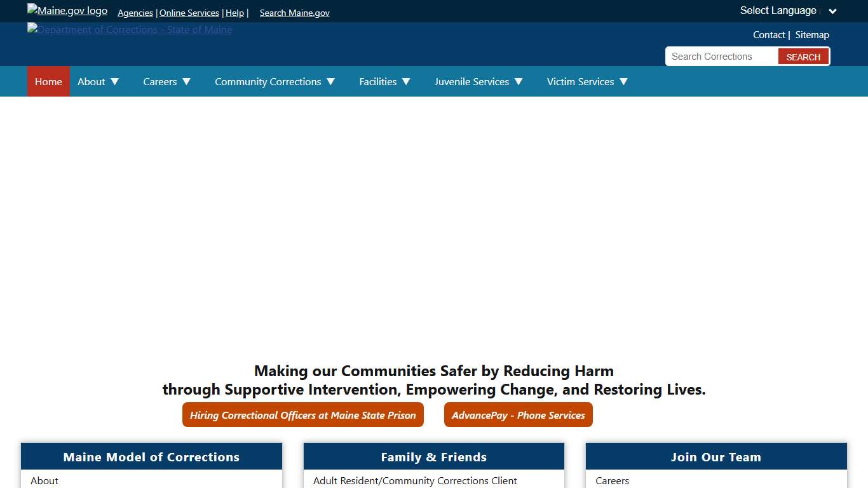Open the Select Language picker
This screenshot has height=488, width=868.
tap(788, 10)
